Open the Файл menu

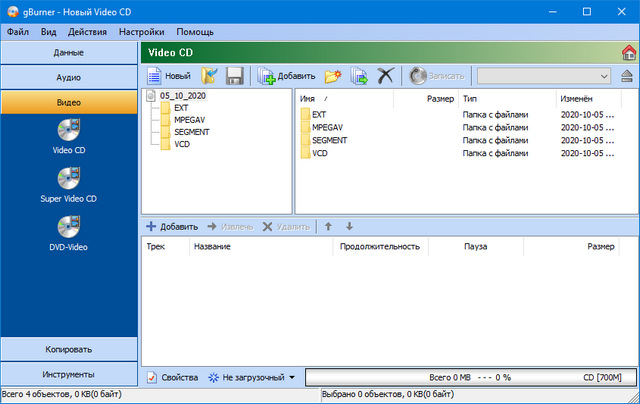tap(17, 31)
